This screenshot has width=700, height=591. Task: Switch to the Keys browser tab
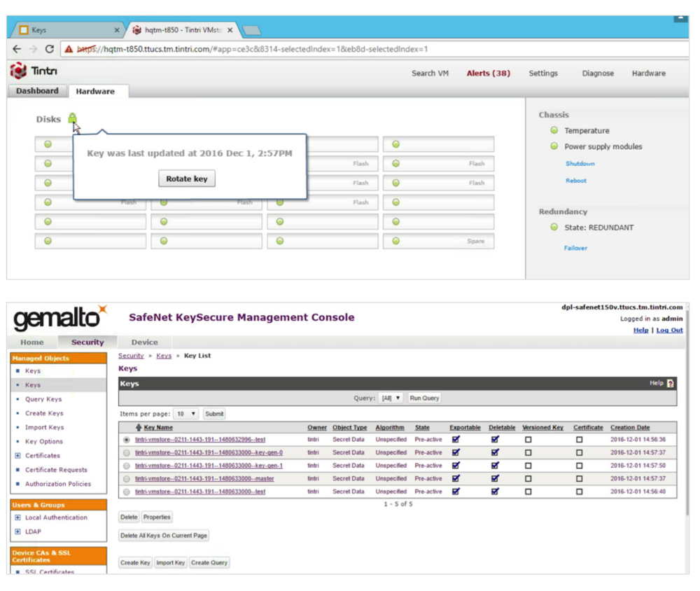click(67, 30)
